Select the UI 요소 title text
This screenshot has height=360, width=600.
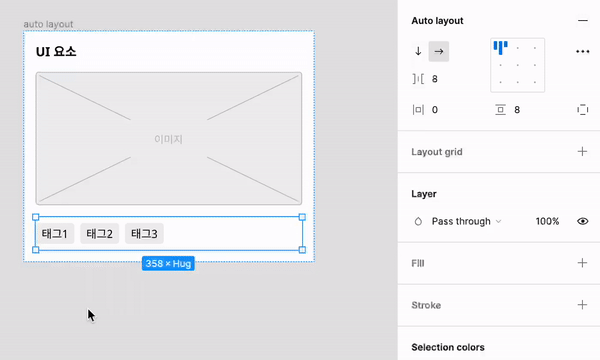point(56,52)
